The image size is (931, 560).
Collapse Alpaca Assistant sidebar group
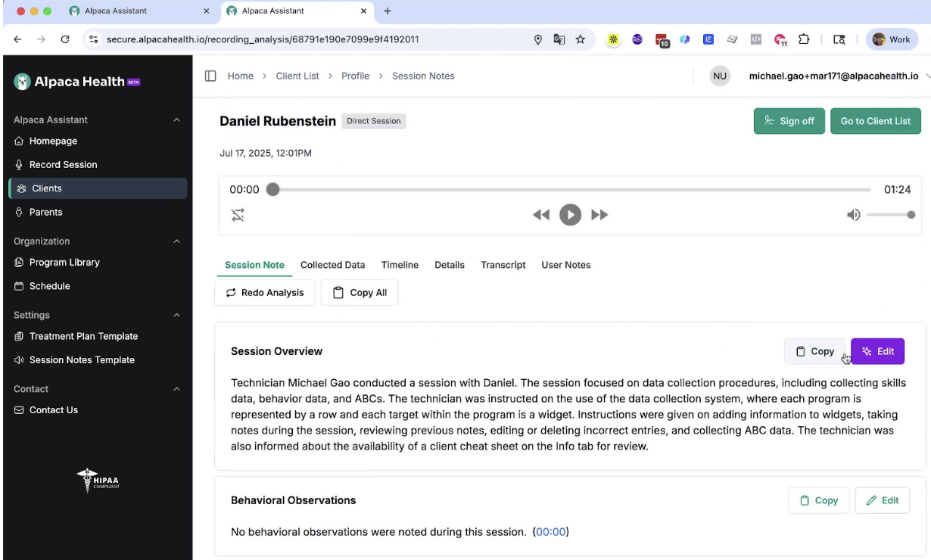point(176,120)
